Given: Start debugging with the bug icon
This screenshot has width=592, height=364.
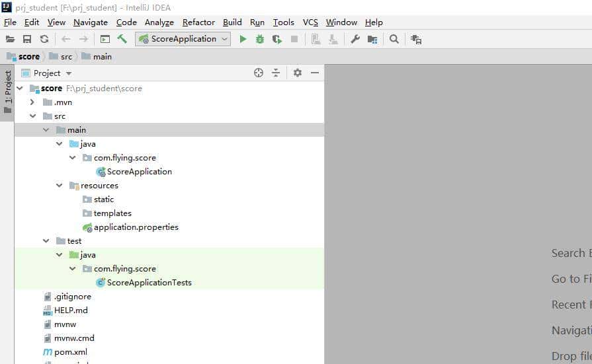Looking at the screenshot, I should click(260, 39).
